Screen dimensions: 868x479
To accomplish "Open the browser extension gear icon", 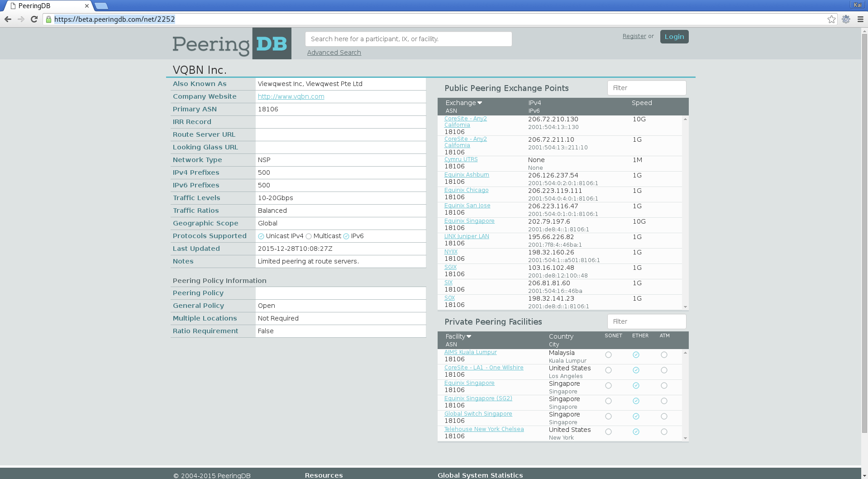I will point(846,19).
